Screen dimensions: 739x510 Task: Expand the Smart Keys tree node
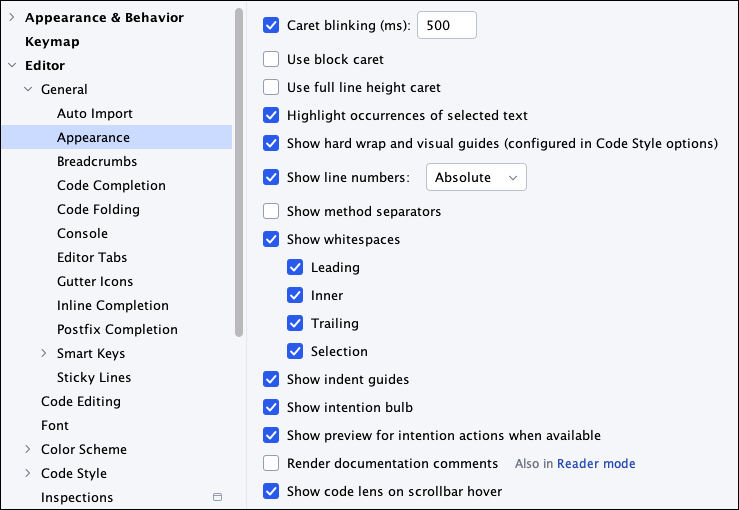pos(44,353)
